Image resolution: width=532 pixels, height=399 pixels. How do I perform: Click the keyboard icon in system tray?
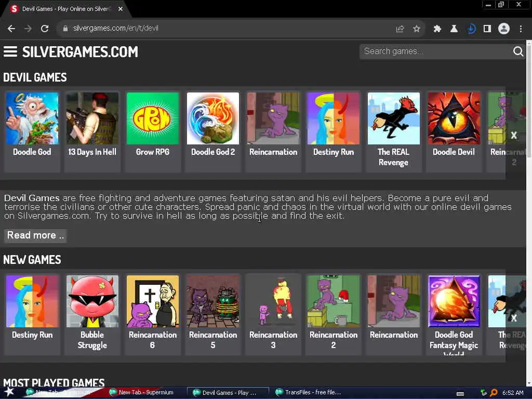(460, 394)
